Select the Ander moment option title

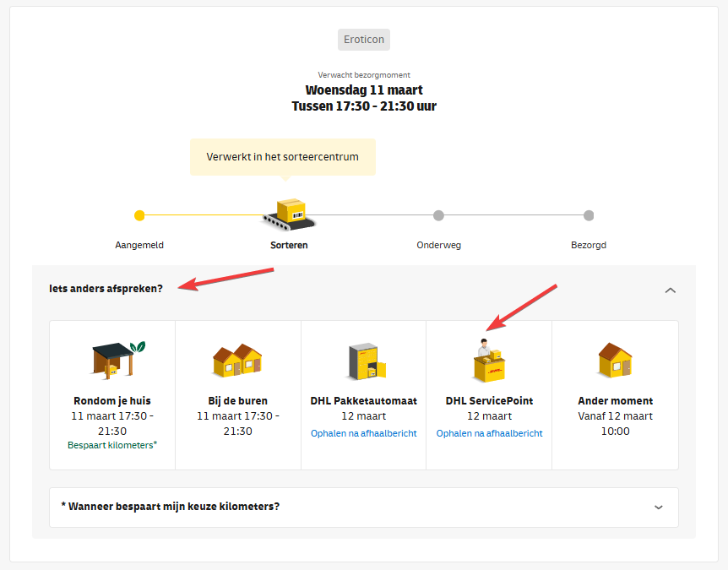(x=615, y=400)
